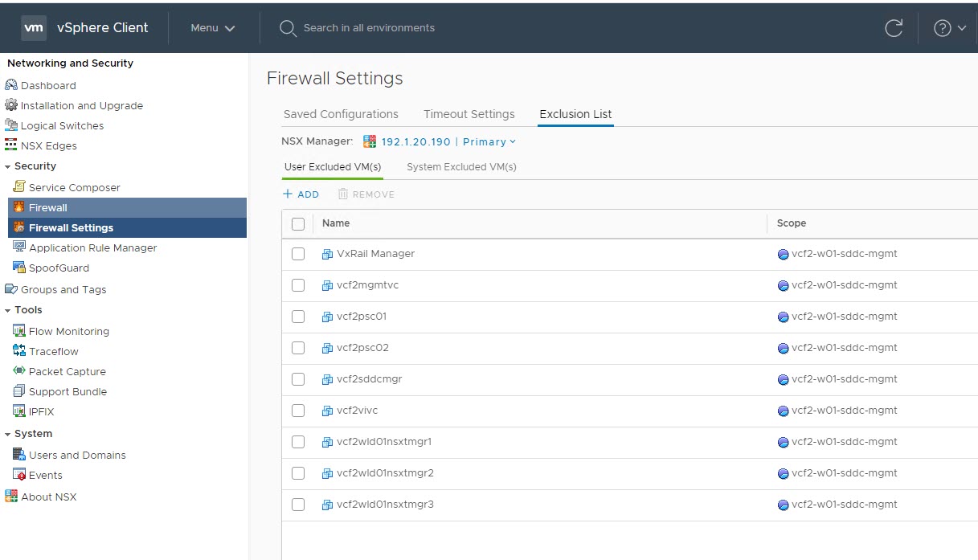Select the vcf2sddcmgr row checkbox

298,379
